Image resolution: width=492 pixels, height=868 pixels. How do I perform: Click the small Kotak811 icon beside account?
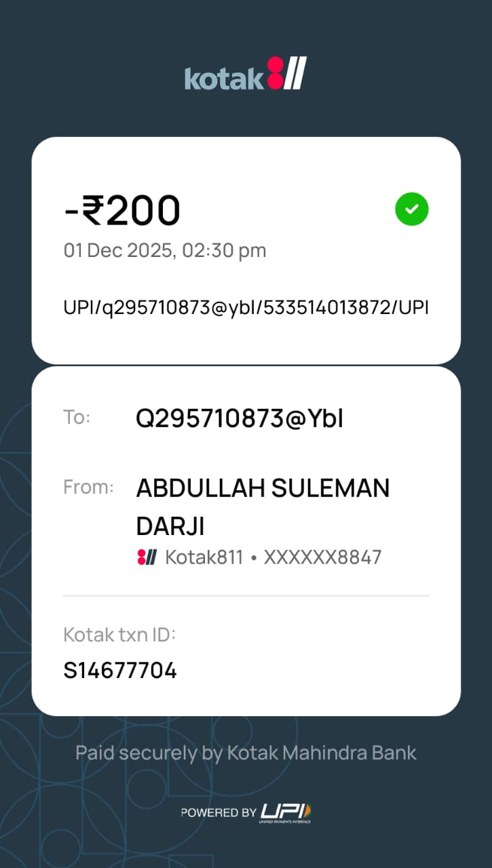pos(147,557)
